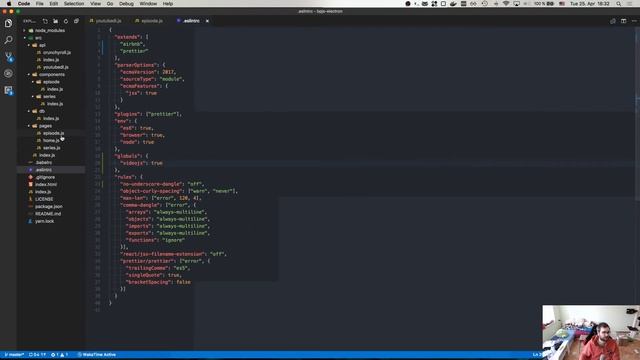
Task: Collapse the components folder
Action: 51,75
